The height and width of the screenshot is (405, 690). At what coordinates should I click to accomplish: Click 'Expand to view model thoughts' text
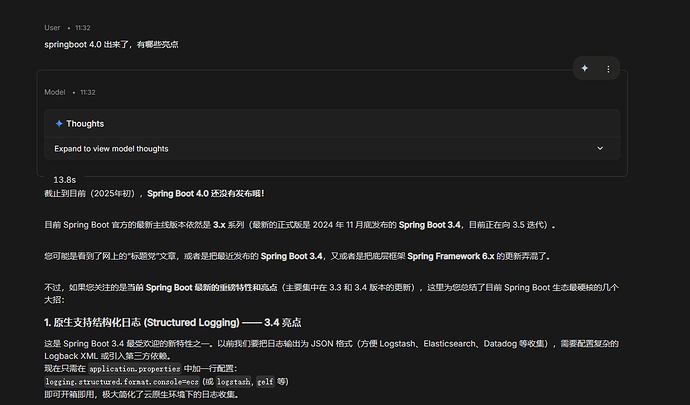click(111, 149)
